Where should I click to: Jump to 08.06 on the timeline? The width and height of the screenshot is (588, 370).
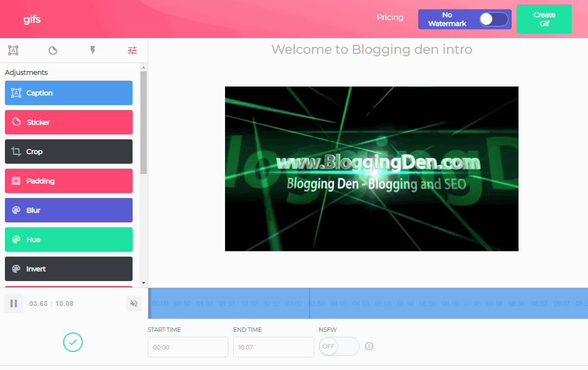(x=517, y=304)
